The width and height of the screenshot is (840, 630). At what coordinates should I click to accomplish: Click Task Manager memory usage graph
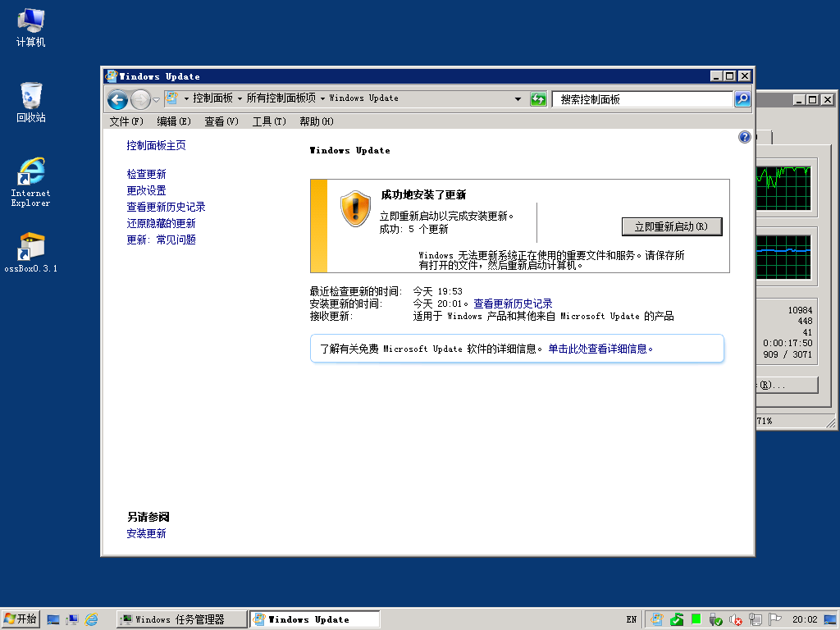(x=783, y=257)
